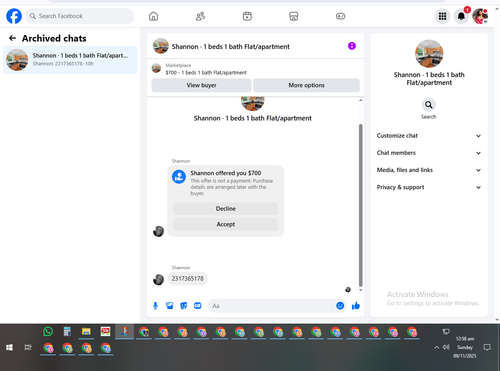This screenshot has height=371, width=500.
Task: Click the View buyer button
Action: point(201,85)
